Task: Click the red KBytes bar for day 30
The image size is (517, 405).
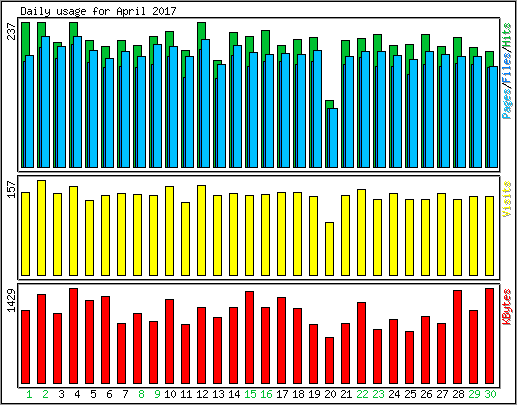Action: pyautogui.click(x=489, y=336)
